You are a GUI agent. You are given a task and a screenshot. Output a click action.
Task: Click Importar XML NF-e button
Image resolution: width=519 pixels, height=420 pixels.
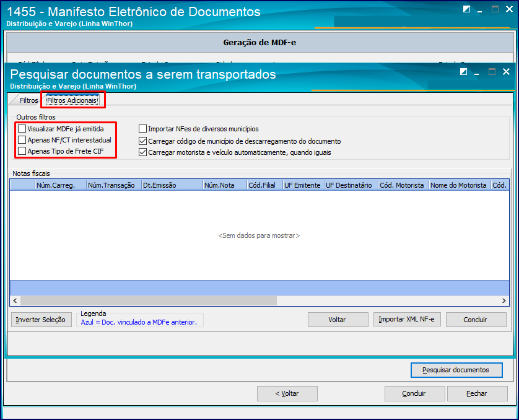tap(407, 319)
